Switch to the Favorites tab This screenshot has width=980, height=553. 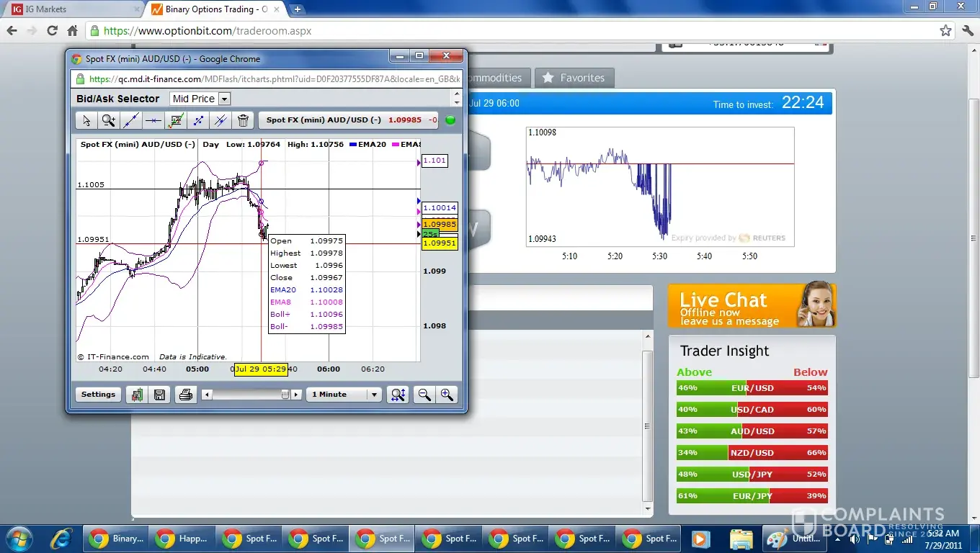click(574, 78)
